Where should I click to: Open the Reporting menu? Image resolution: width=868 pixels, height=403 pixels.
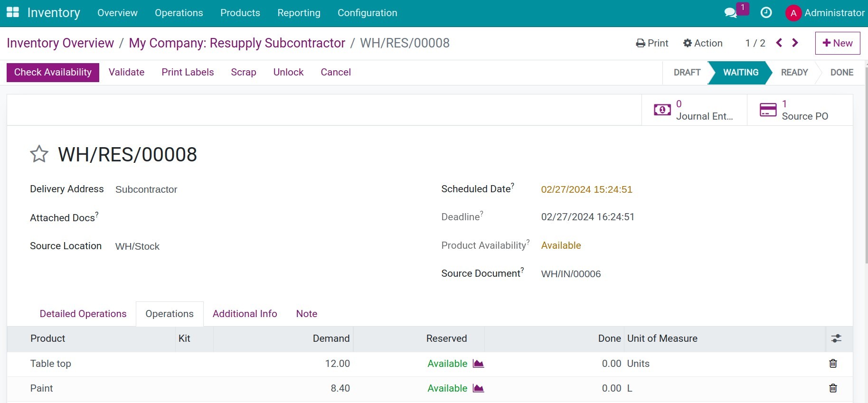click(299, 13)
